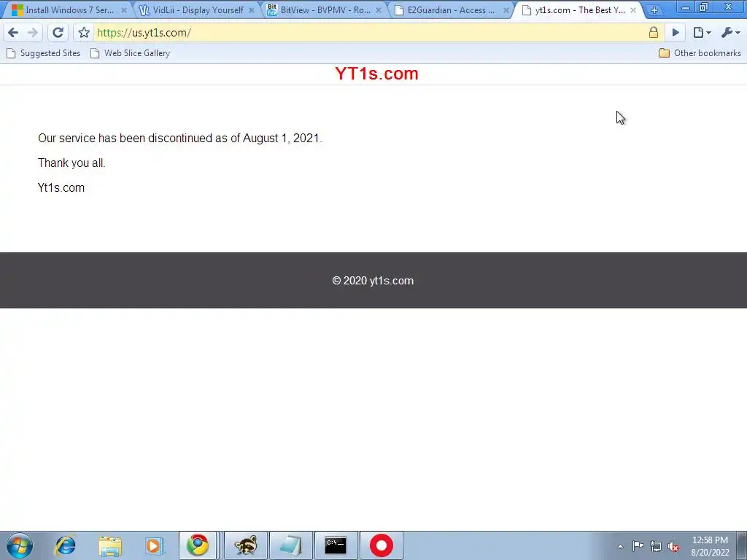Open the wrench settings menu
The image size is (747, 560).
(x=730, y=32)
